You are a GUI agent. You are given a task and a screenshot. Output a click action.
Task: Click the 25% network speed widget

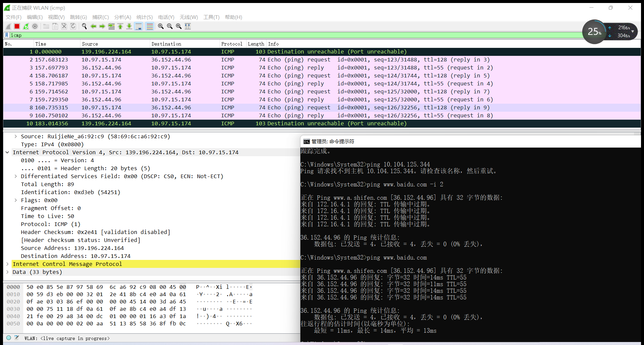coord(594,32)
